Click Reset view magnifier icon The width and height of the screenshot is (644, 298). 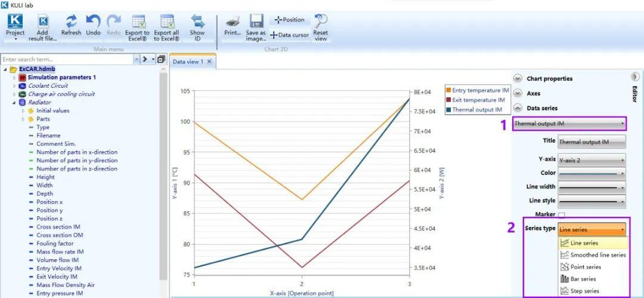click(x=320, y=21)
